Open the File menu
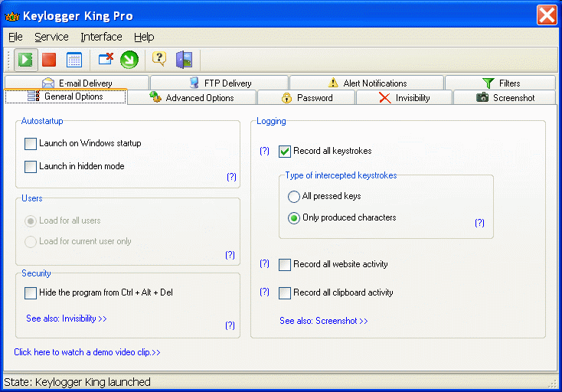Viewport: 562px width, 392px height. click(15, 37)
